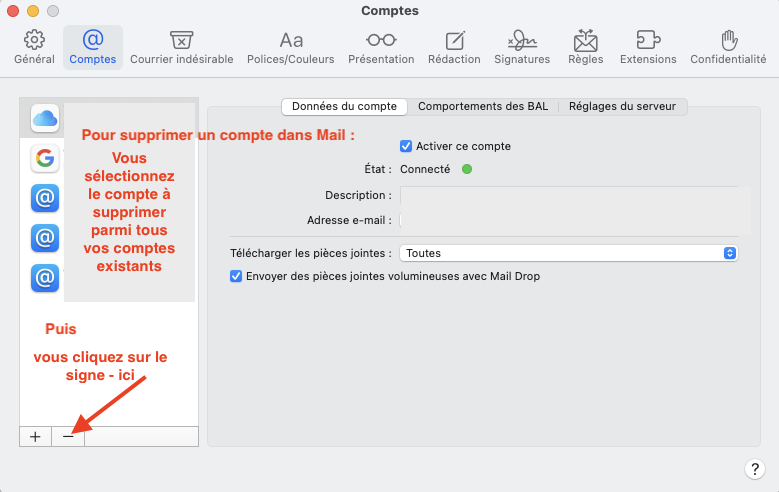Switch to Comportements des BAL tab

[482, 106]
